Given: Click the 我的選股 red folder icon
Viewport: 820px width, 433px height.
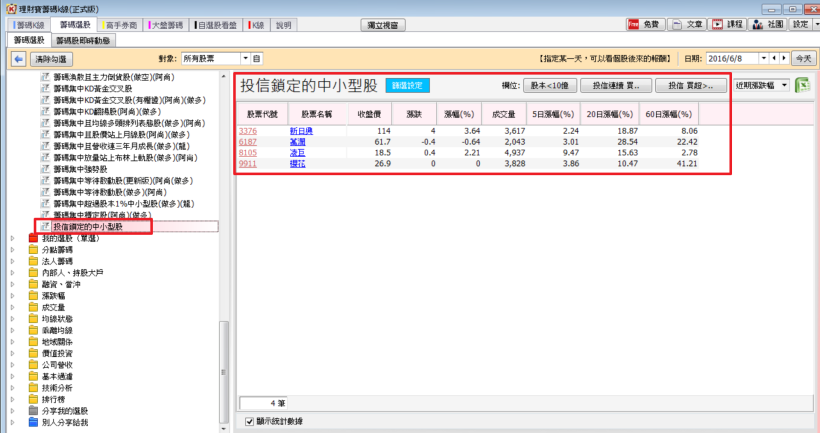Looking at the screenshot, I should pyautogui.click(x=33, y=238).
